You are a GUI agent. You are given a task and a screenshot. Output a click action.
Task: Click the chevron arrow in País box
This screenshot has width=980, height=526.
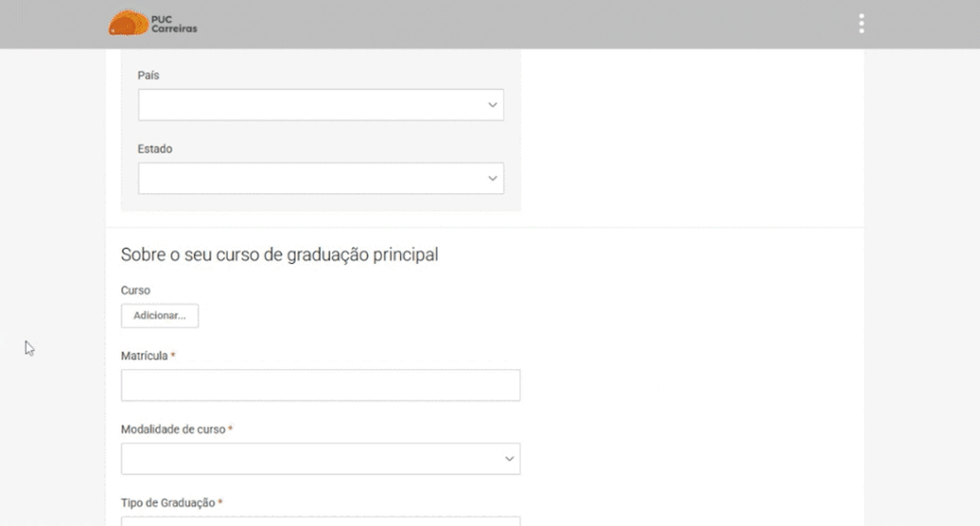tap(493, 105)
